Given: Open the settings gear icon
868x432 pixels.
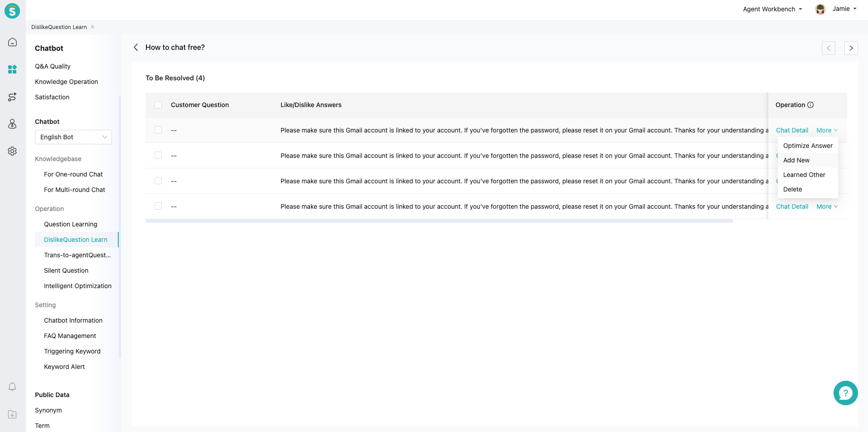Looking at the screenshot, I should click(x=12, y=151).
